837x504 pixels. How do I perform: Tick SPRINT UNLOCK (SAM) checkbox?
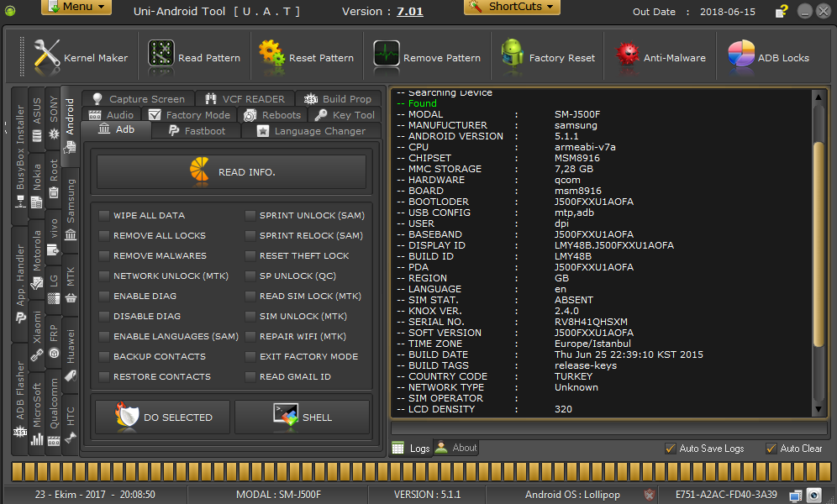click(x=250, y=216)
